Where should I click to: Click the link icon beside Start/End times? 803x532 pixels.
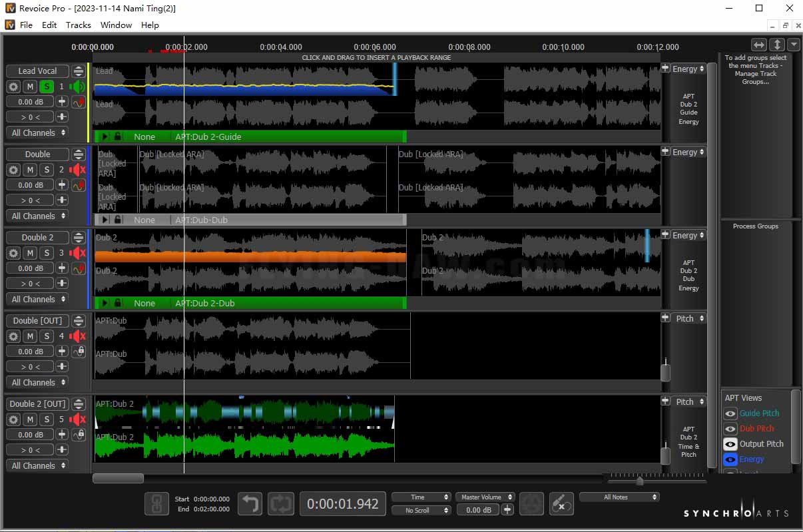(x=156, y=504)
